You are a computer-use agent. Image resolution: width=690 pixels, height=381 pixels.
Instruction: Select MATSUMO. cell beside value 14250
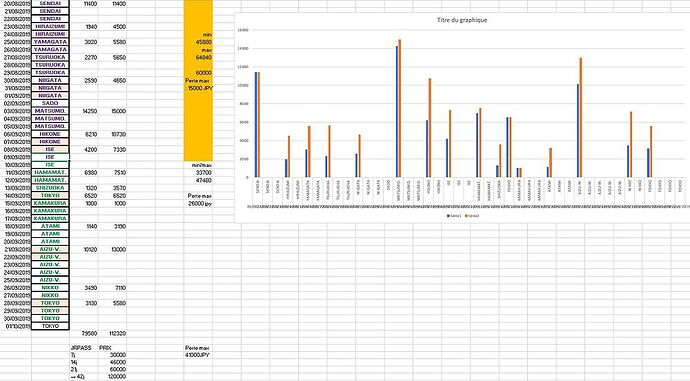pyautogui.click(x=50, y=111)
